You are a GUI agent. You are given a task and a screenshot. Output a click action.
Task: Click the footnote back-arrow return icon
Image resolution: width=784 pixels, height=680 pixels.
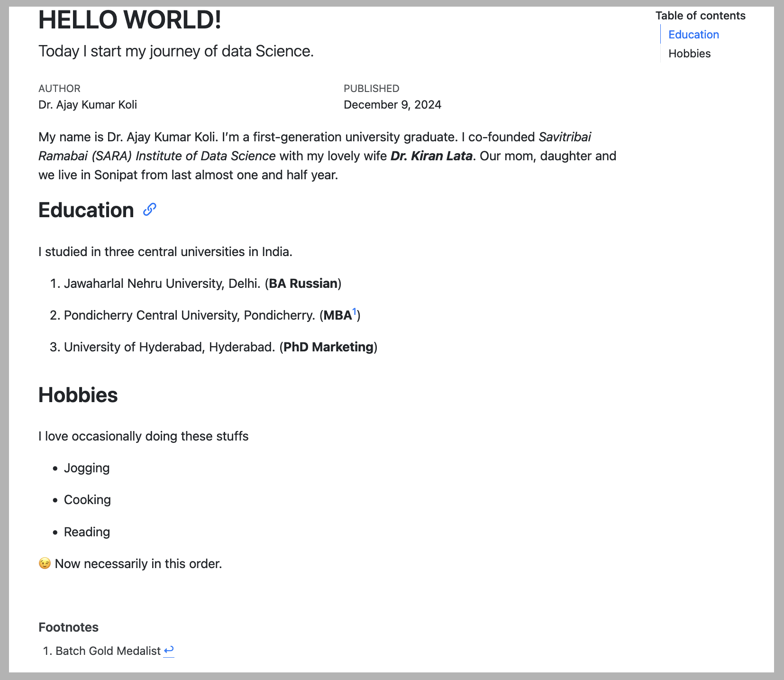[x=169, y=650]
